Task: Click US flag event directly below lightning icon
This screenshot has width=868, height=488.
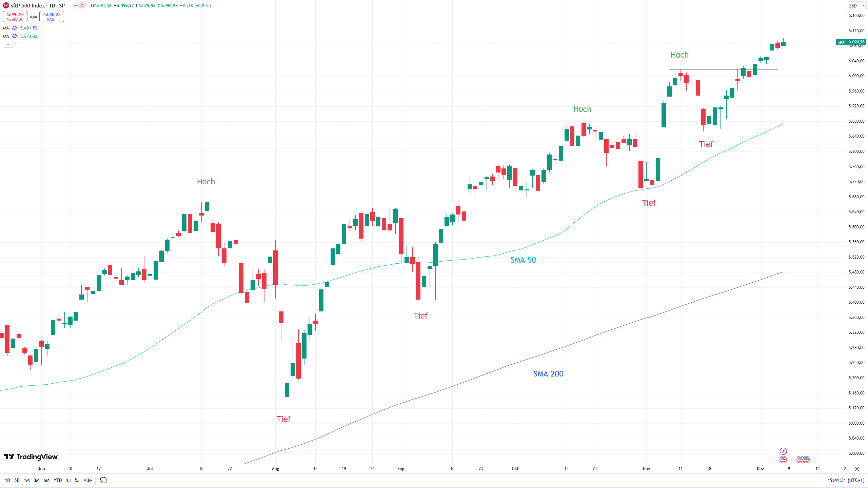Action: click(x=783, y=460)
